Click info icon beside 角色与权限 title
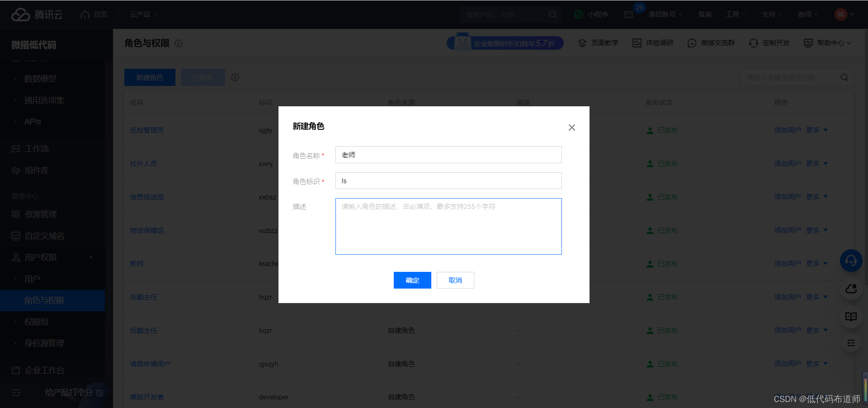This screenshot has width=868, height=408. click(x=179, y=43)
